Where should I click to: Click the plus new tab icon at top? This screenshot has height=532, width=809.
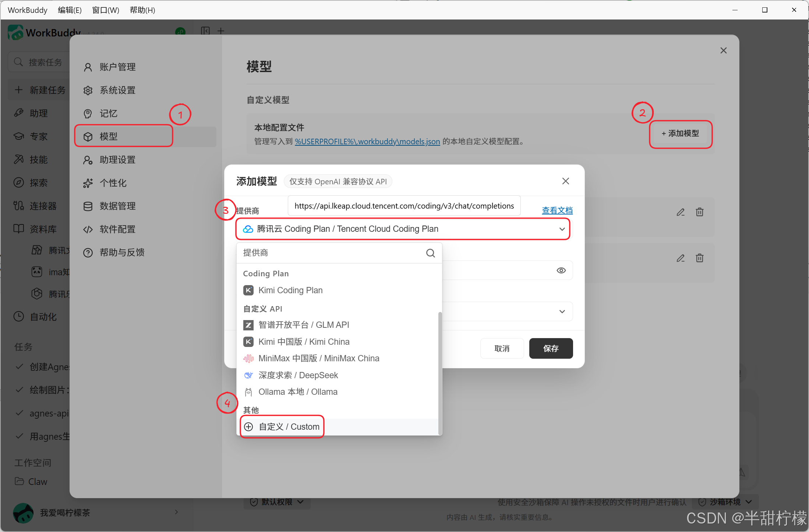(221, 31)
